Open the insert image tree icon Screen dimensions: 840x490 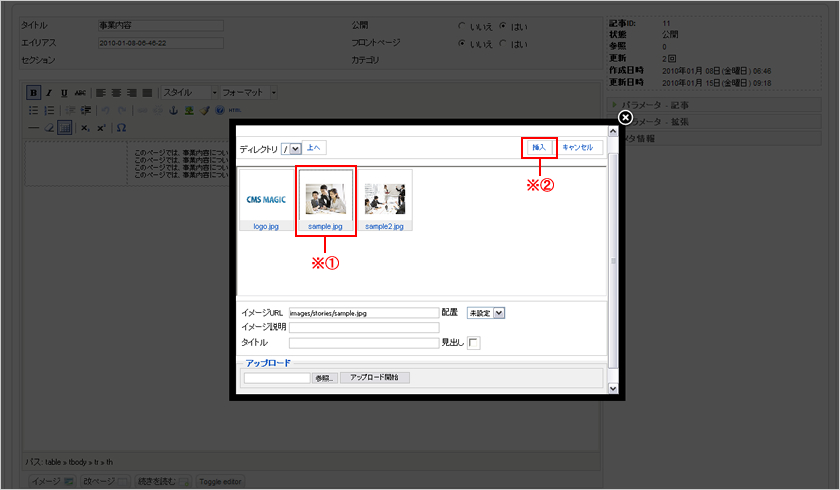coord(189,110)
